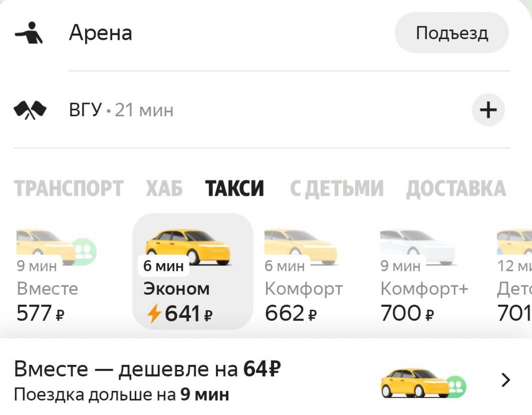This screenshot has height=415, width=532.
Task: Select the Вместе shared ride car icon
Action: tap(56, 246)
